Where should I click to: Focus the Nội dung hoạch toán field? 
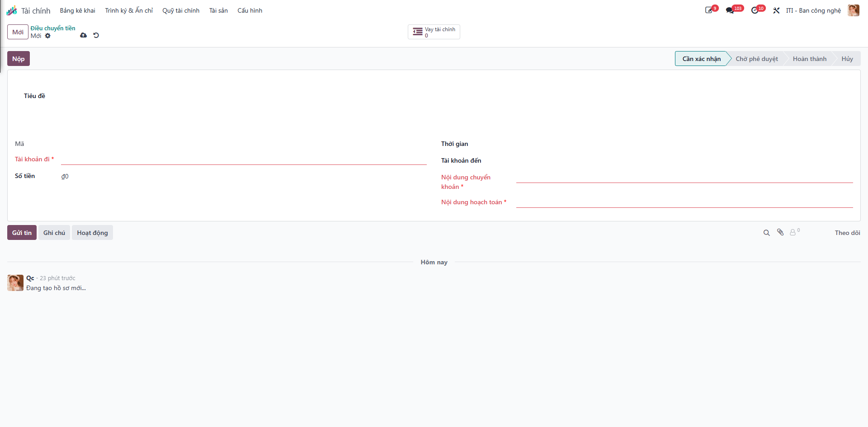(684, 202)
